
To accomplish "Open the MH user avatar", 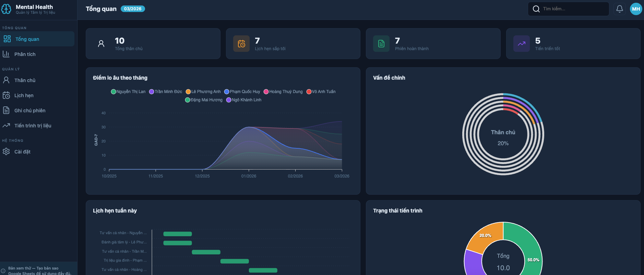I will 636,9.
